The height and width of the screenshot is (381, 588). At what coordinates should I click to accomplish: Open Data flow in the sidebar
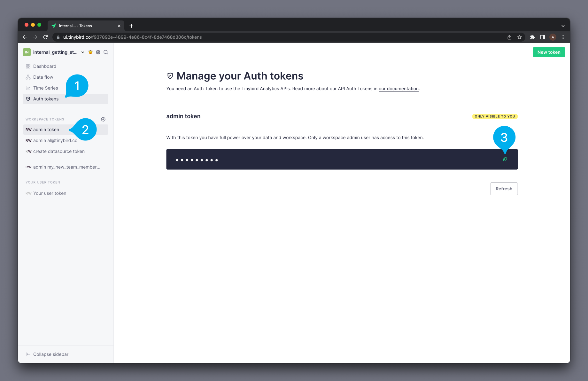[66, 77]
